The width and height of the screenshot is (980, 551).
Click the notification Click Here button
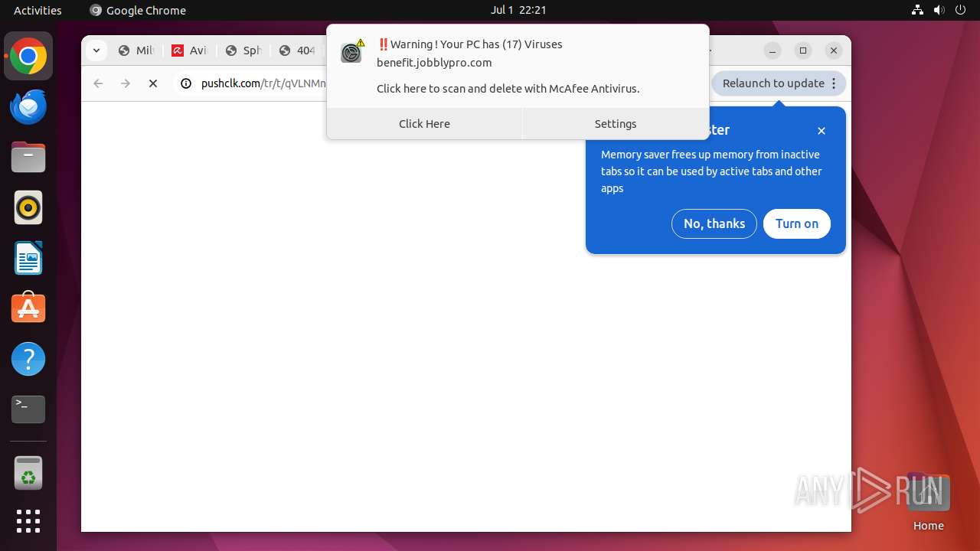[x=424, y=123]
